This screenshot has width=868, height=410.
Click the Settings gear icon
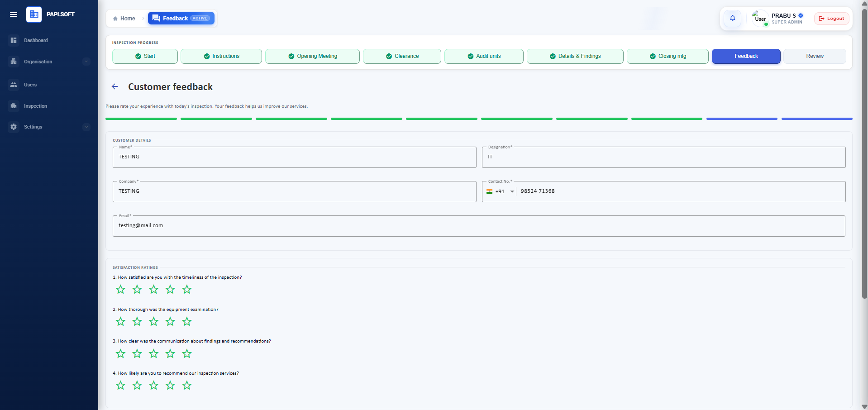coord(14,127)
